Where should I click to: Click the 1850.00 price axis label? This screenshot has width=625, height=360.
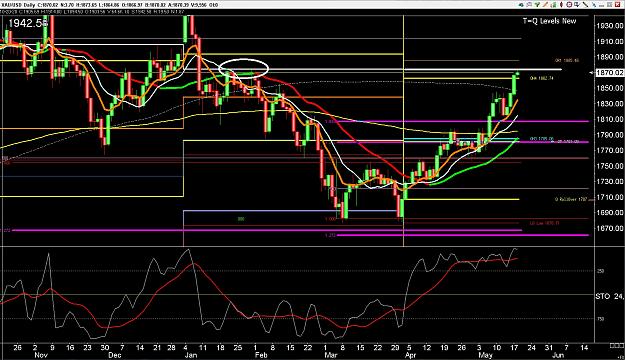click(x=610, y=88)
